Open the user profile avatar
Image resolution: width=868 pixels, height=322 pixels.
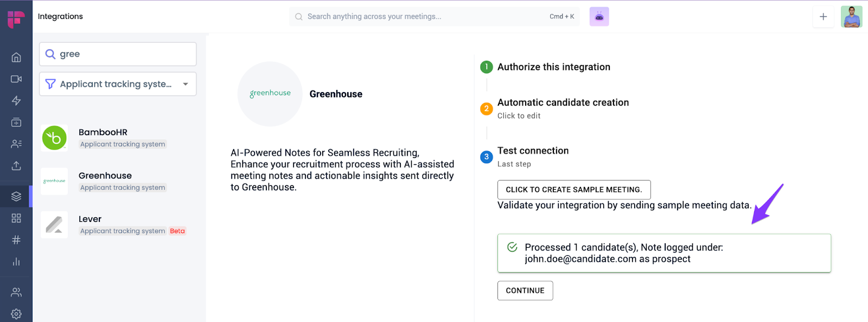pos(851,17)
